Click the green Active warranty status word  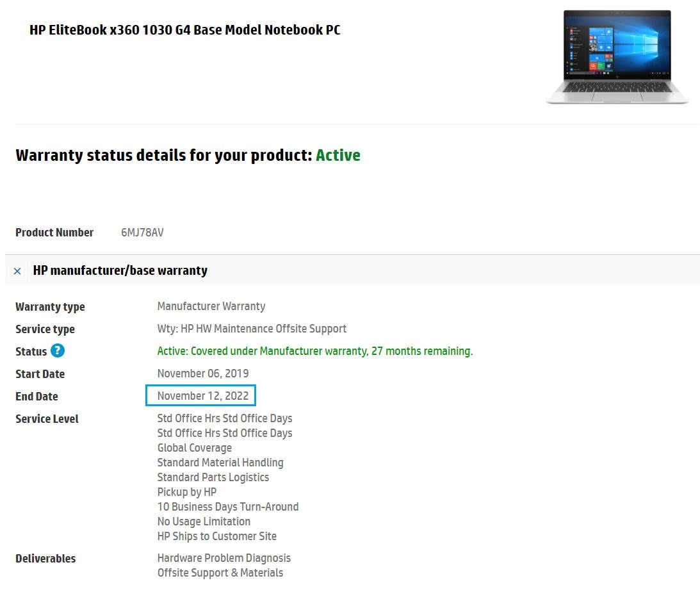pyautogui.click(x=338, y=155)
